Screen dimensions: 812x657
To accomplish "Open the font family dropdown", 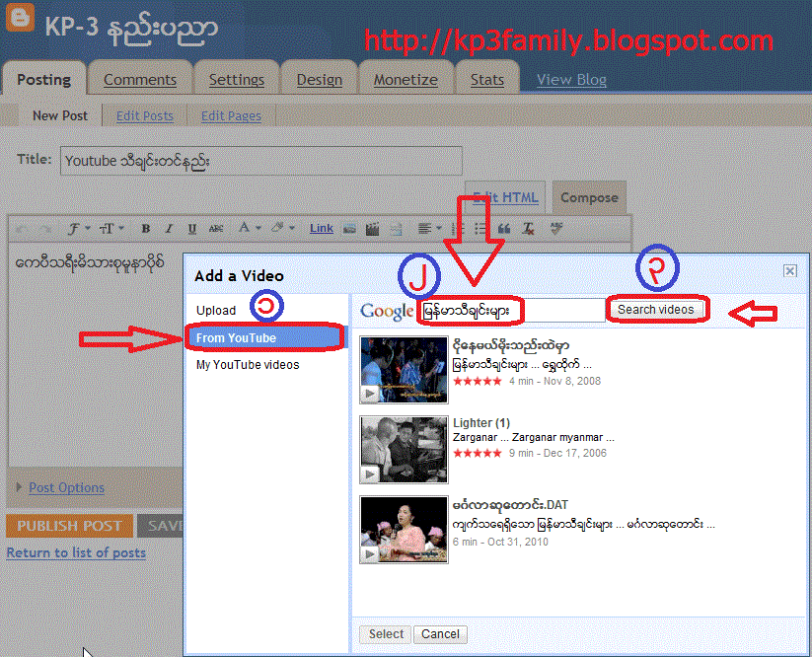I will (x=79, y=228).
